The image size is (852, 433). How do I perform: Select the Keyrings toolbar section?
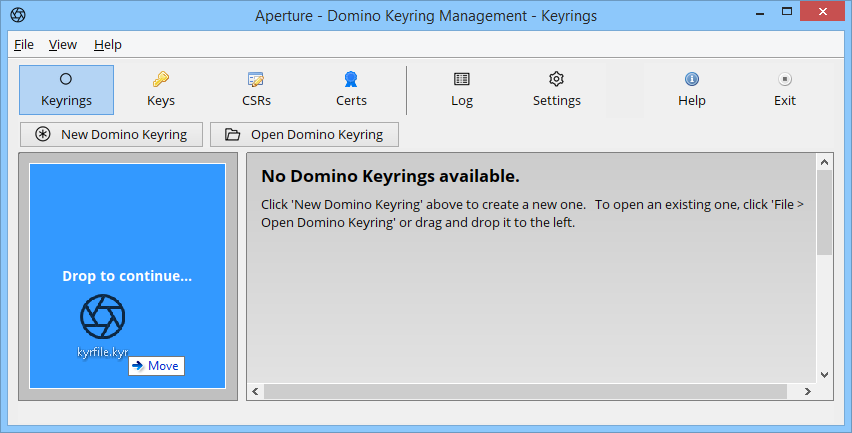tap(66, 90)
